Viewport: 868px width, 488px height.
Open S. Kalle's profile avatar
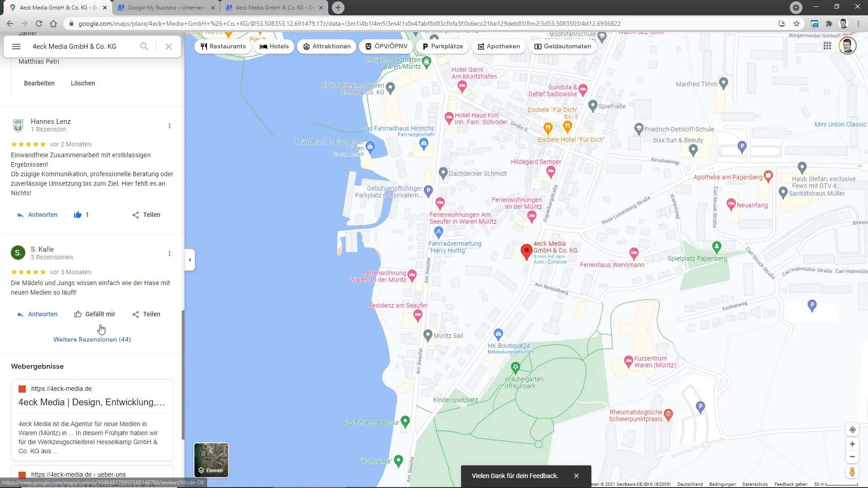[18, 253]
